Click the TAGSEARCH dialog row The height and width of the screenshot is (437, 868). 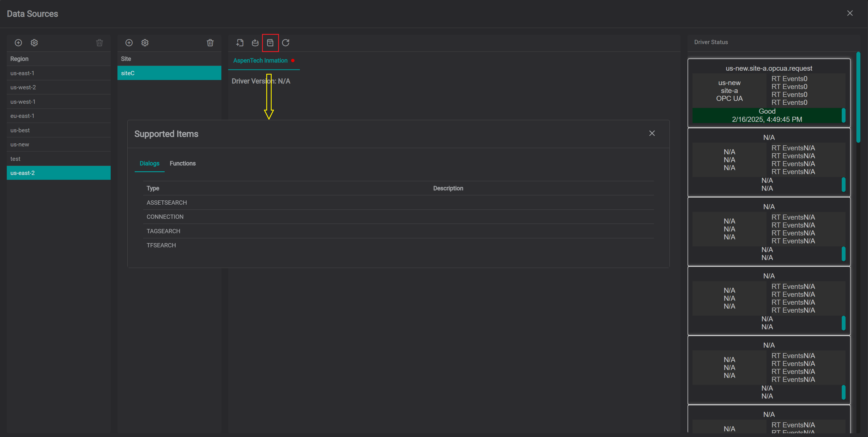click(x=398, y=231)
